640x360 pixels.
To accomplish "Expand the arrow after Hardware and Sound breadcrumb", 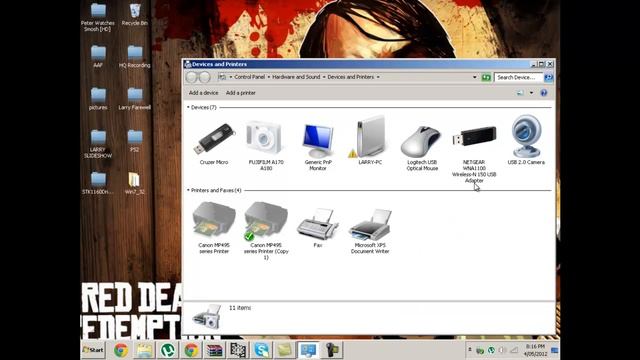I will 324,77.
